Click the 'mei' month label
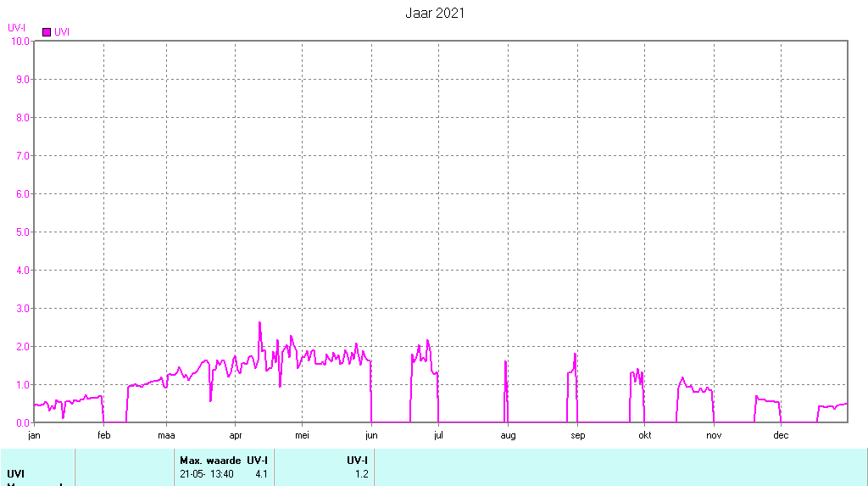 pyautogui.click(x=303, y=436)
